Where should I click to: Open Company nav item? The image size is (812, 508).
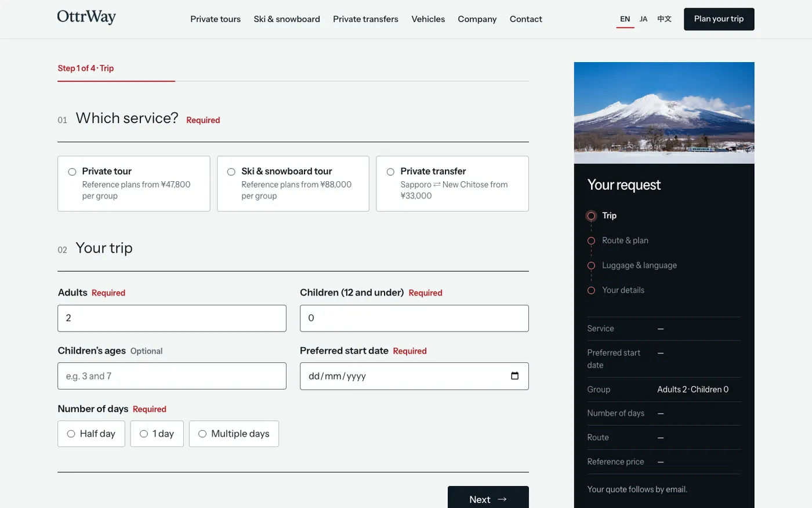point(477,19)
